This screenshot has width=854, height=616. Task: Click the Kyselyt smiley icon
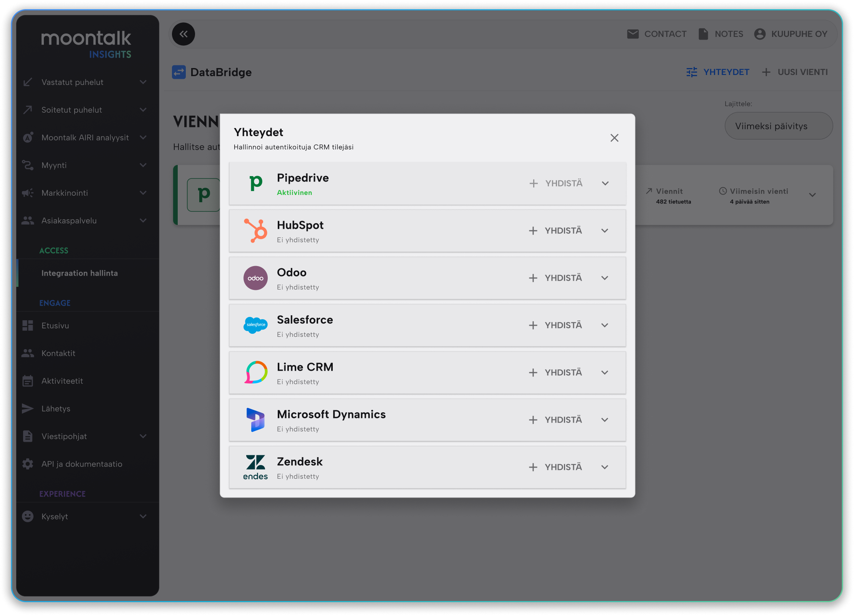(x=28, y=516)
